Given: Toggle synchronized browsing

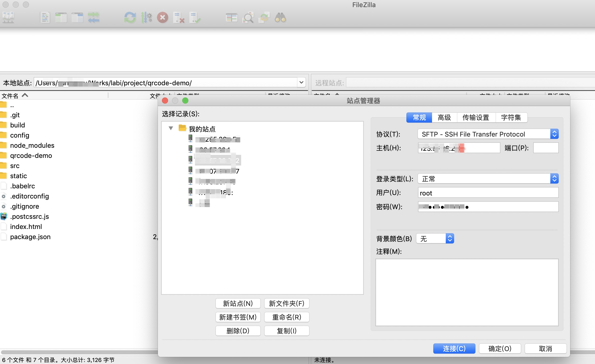Looking at the screenshot, I should pyautogui.click(x=264, y=18).
